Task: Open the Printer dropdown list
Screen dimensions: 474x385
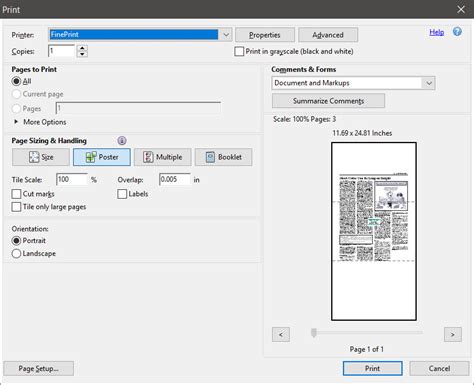Action: [x=226, y=35]
